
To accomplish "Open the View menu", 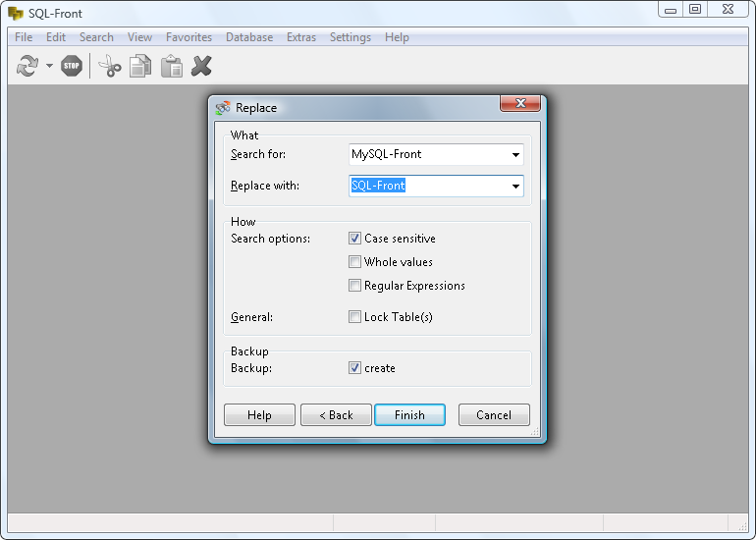I will point(139,37).
